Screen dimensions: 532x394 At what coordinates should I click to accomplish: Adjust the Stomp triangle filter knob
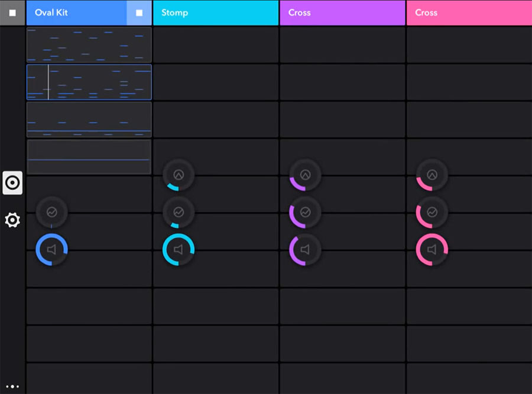179,175
